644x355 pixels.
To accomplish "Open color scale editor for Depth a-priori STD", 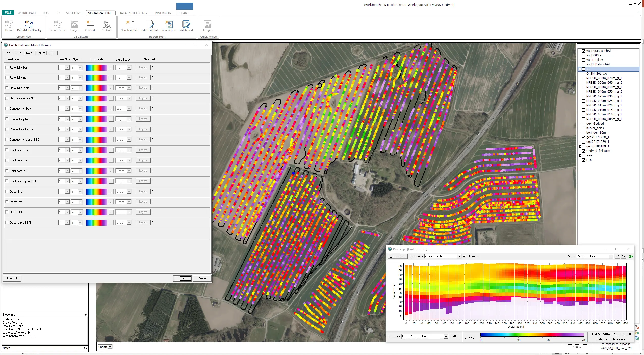I will click(111, 223).
